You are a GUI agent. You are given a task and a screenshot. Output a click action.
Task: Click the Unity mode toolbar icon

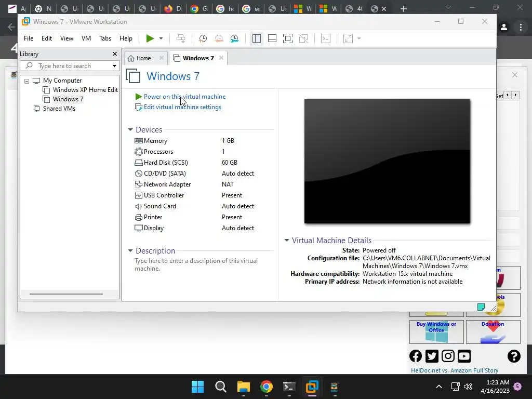coord(303,38)
